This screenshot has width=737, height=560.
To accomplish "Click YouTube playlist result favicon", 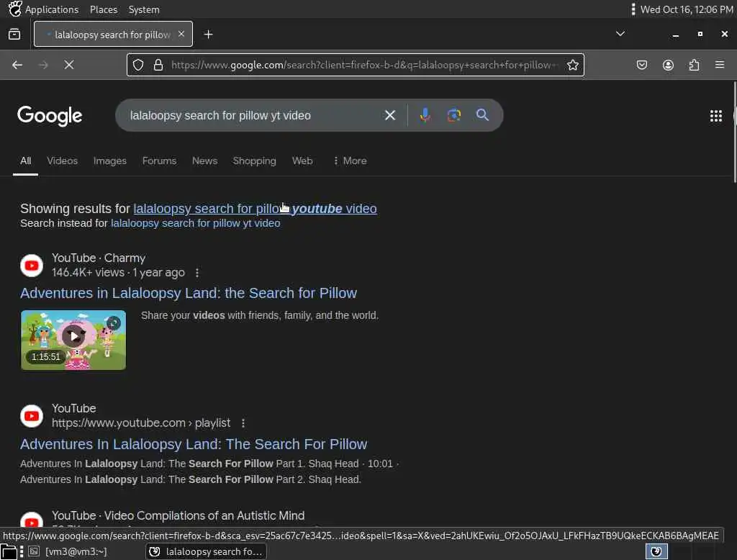I will pos(32,416).
